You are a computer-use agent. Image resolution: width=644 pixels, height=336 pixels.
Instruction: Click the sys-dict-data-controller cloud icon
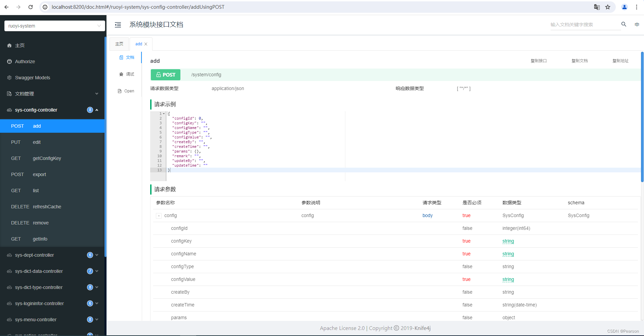click(x=9, y=271)
